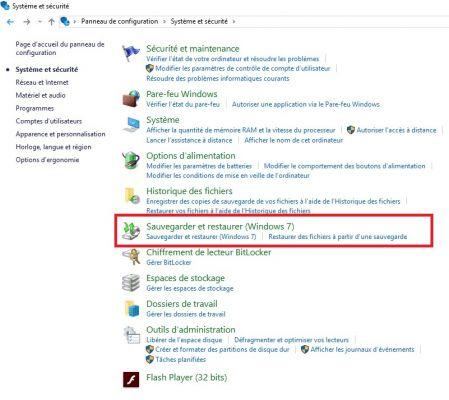
Task: Click Libérer de l'espace disque
Action: pos(184,340)
